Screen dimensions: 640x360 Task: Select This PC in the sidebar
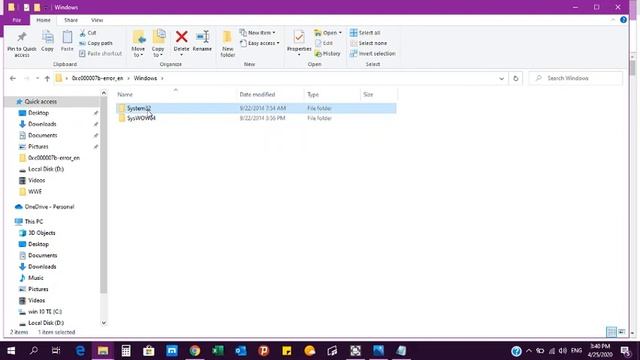pyautogui.click(x=33, y=222)
